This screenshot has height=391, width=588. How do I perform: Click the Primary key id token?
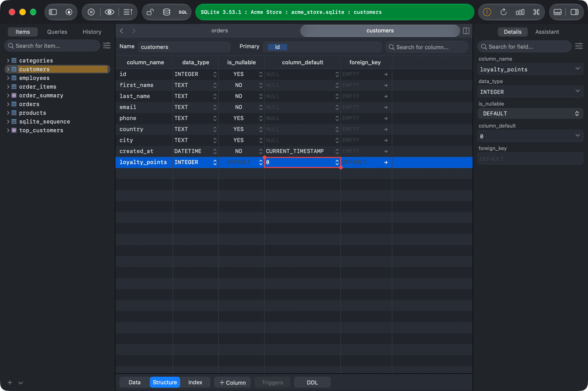(277, 47)
